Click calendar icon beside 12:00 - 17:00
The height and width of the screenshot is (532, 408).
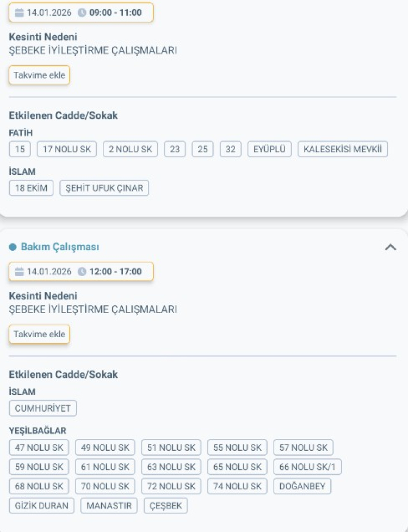pyautogui.click(x=20, y=272)
